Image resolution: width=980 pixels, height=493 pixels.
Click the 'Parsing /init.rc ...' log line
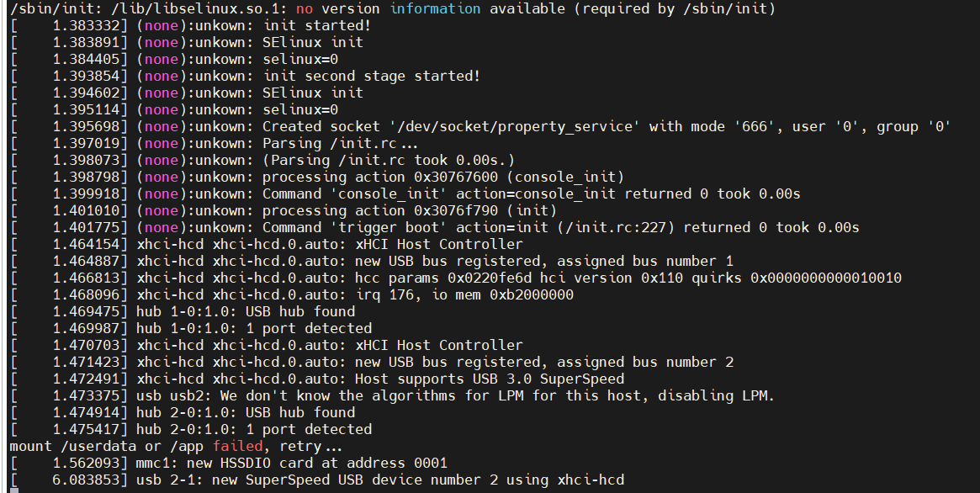339,144
